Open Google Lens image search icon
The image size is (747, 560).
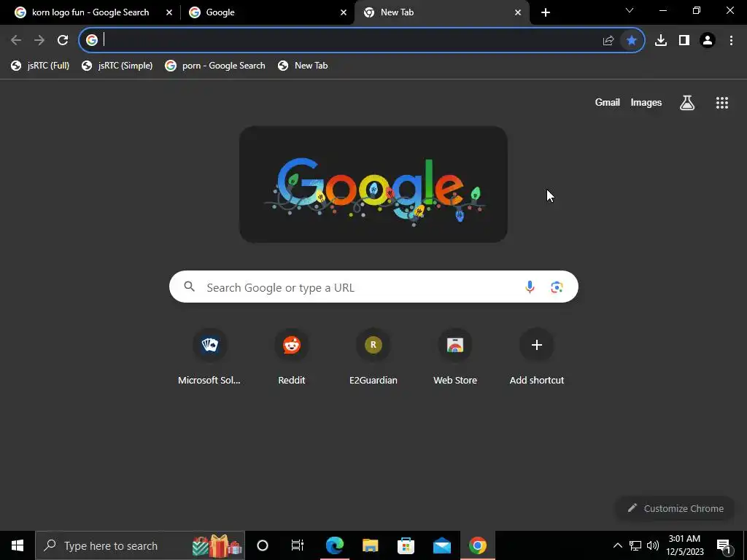click(557, 287)
